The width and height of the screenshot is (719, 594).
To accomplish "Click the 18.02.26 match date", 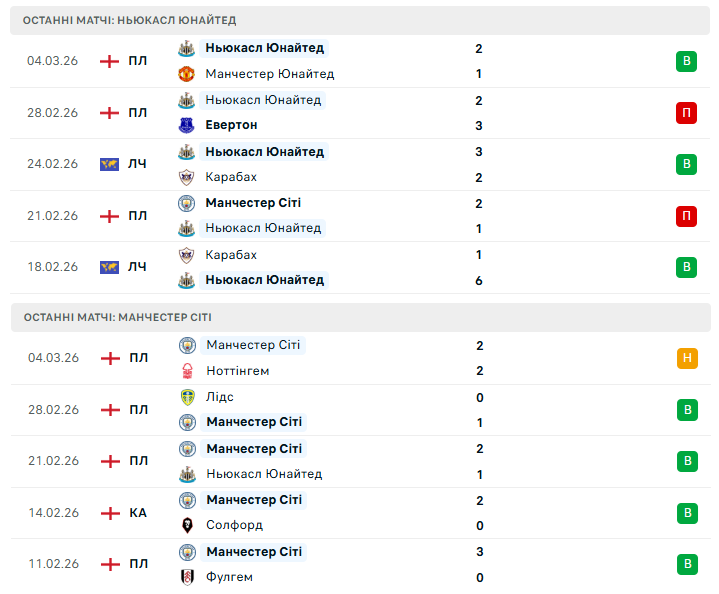I will (52, 267).
